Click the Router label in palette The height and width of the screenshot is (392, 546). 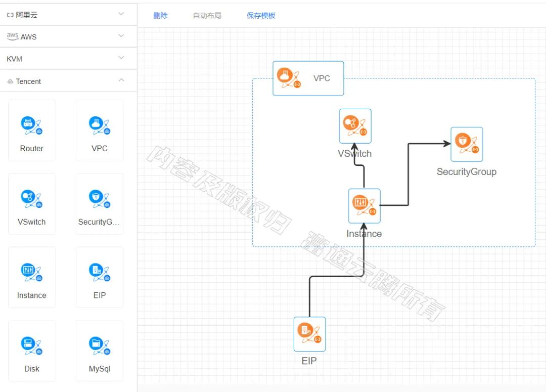[32, 148]
